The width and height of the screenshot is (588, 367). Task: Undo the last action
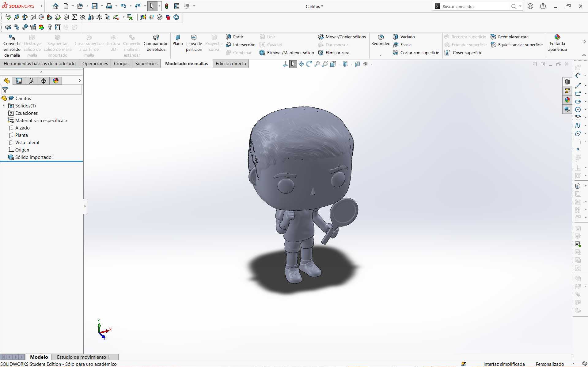click(123, 6)
